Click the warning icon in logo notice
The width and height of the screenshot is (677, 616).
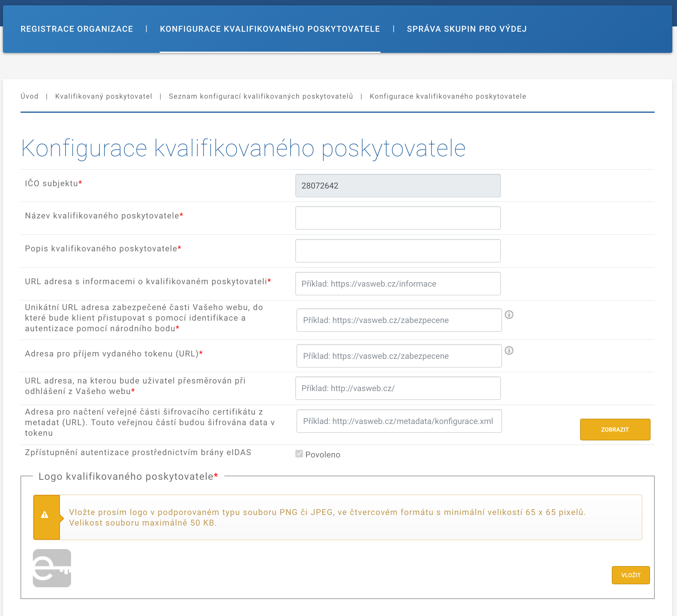(x=45, y=515)
